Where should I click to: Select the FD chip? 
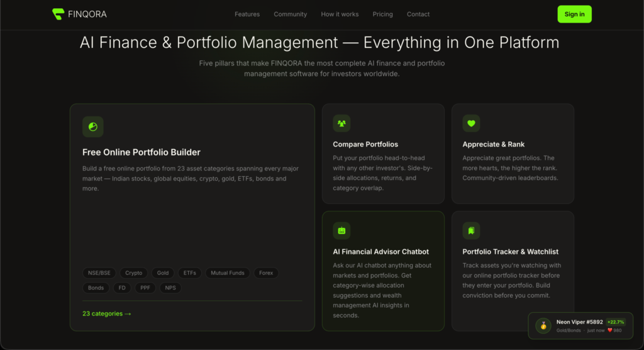click(122, 288)
